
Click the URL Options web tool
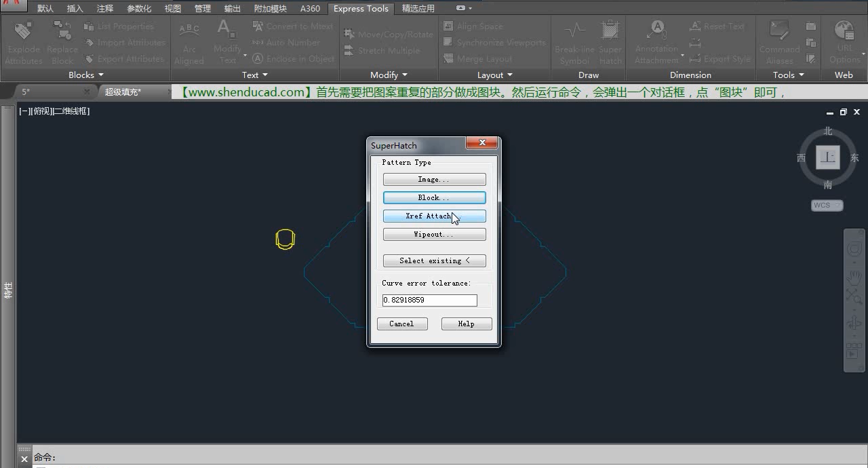coord(844,43)
